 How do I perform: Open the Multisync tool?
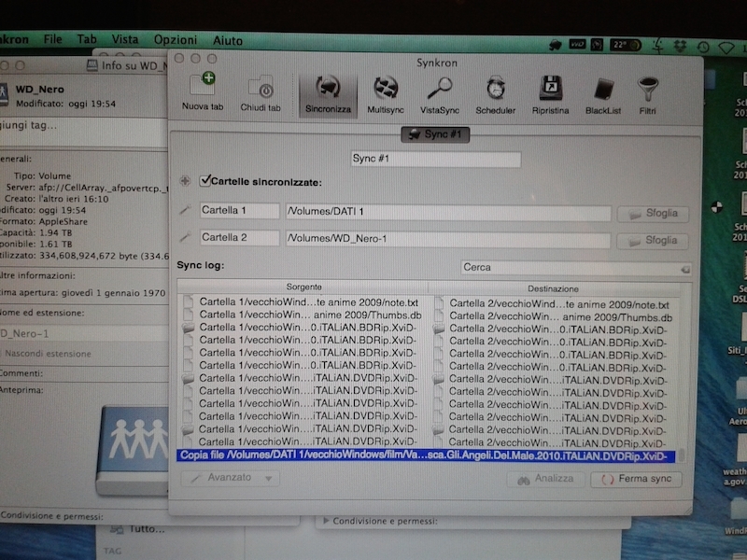tap(386, 95)
